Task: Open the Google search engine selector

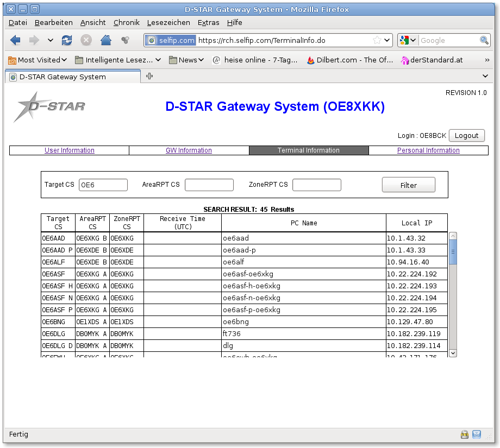Action: pos(408,40)
